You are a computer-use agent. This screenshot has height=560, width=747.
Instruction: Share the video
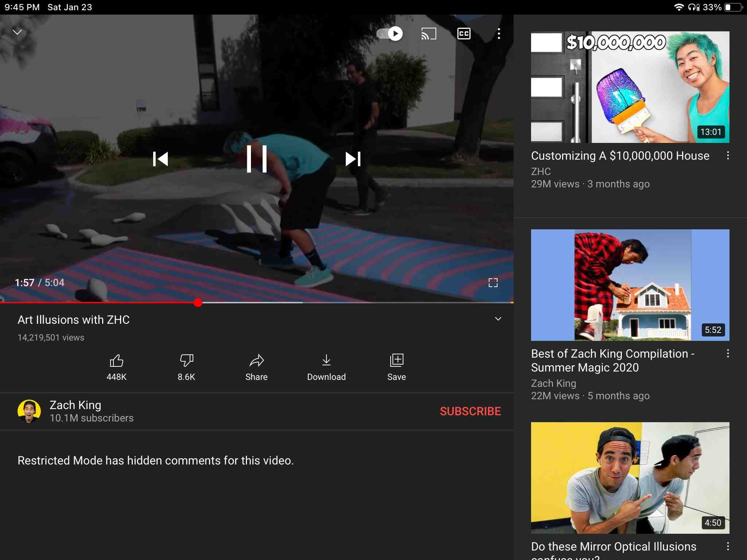click(256, 367)
